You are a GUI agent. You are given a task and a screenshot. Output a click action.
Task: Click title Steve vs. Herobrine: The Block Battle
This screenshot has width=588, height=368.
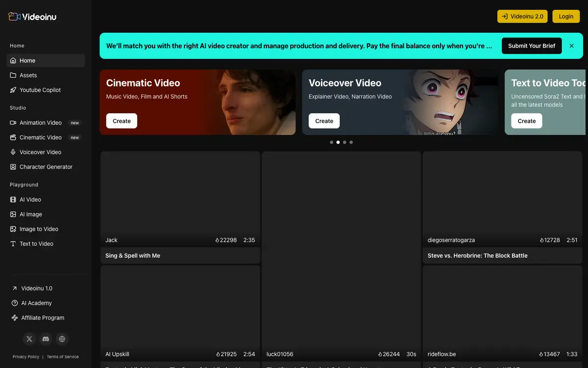(x=477, y=256)
